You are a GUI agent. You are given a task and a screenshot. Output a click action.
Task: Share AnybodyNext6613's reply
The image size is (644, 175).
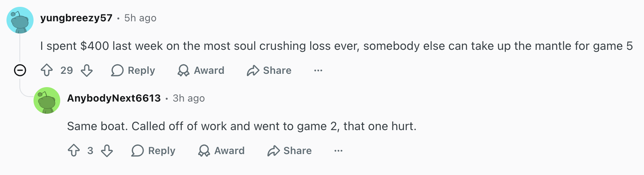tap(290, 151)
